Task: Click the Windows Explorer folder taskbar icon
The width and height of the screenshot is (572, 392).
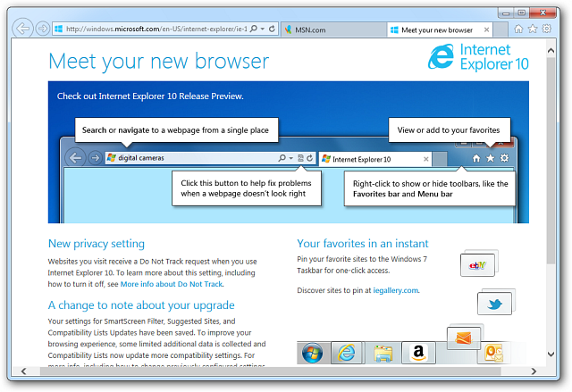Action: (x=383, y=353)
